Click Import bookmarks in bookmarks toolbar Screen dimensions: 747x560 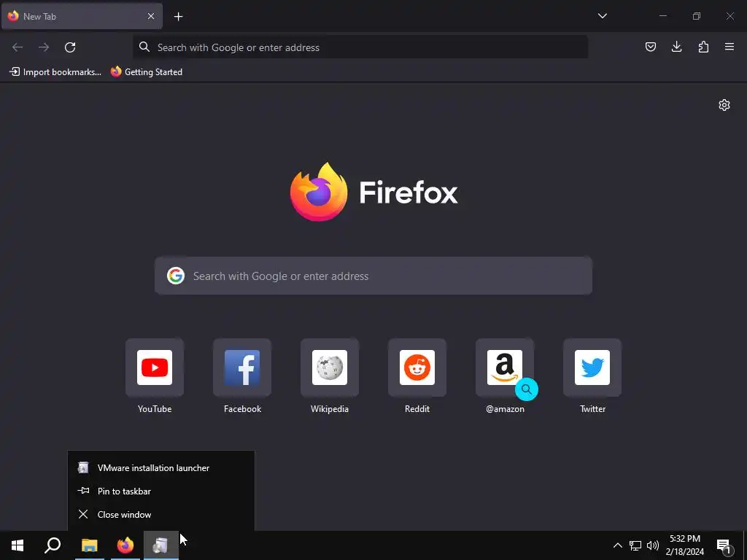(55, 72)
